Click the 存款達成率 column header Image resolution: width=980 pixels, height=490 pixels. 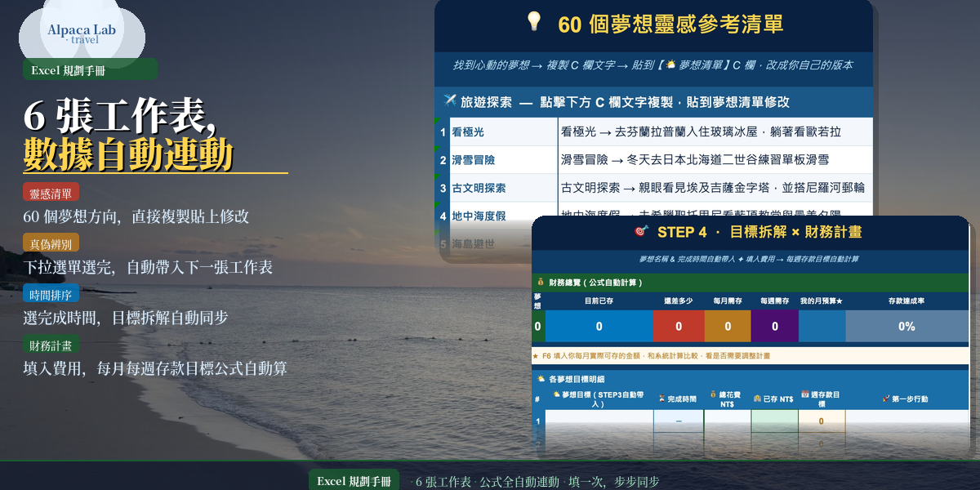click(906, 301)
